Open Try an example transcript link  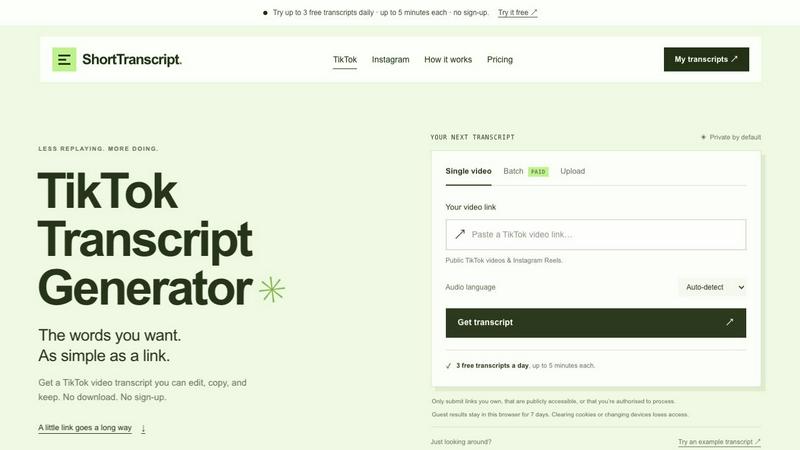pyautogui.click(x=719, y=442)
